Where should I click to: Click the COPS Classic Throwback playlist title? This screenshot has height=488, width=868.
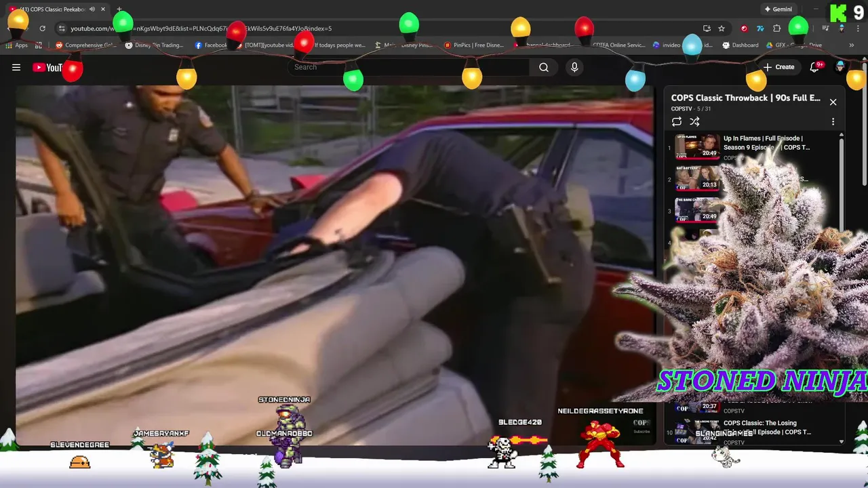pyautogui.click(x=746, y=98)
